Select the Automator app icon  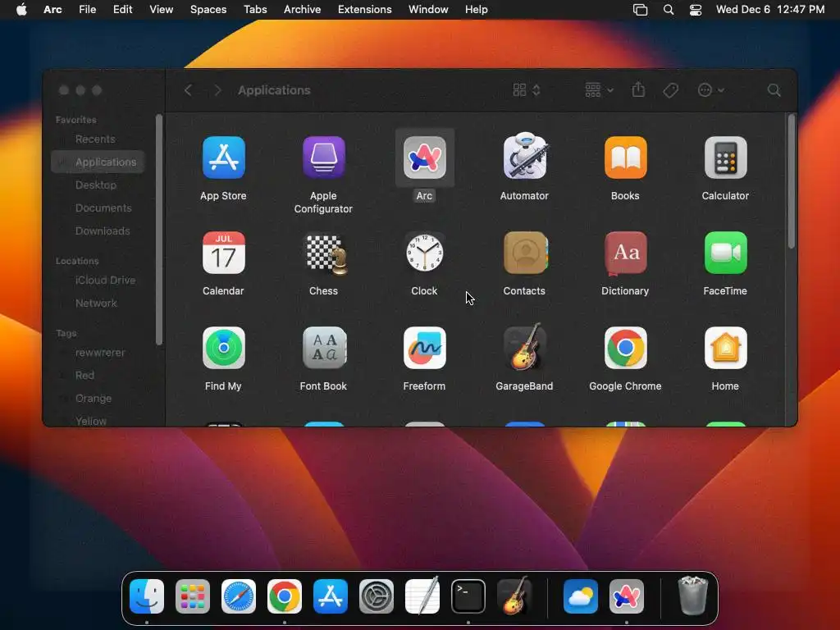pos(524,156)
